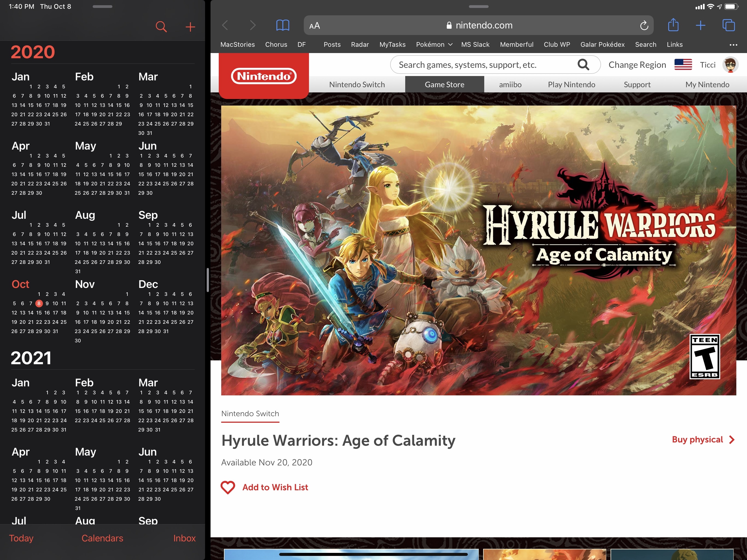Show all Safari tabs overview
The width and height of the screenshot is (747, 560).
click(x=728, y=25)
